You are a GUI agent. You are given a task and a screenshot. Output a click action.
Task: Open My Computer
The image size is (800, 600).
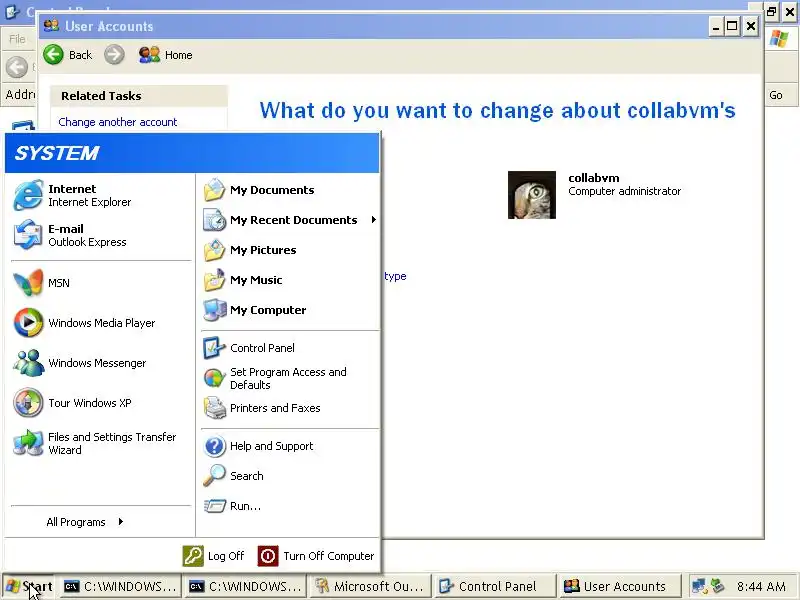click(x=290, y=310)
